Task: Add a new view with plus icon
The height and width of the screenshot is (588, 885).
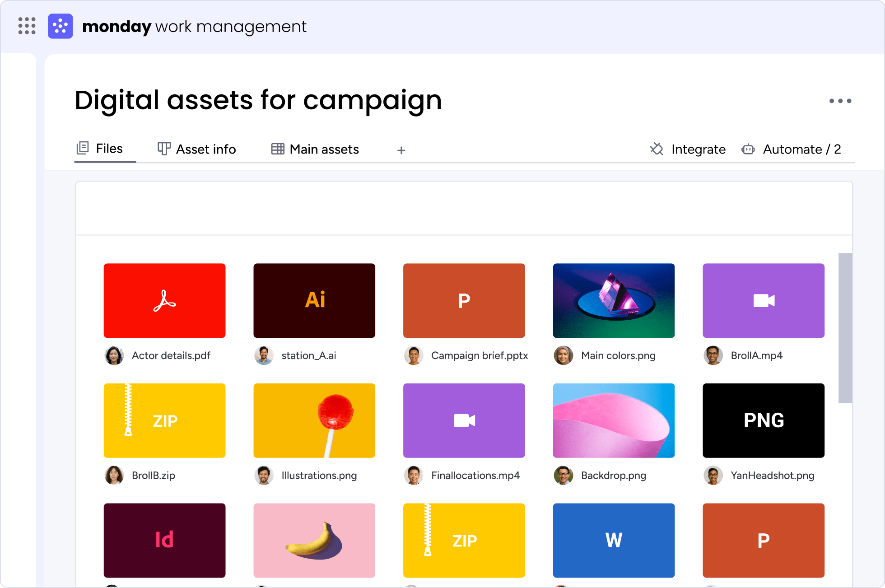Action: click(401, 150)
